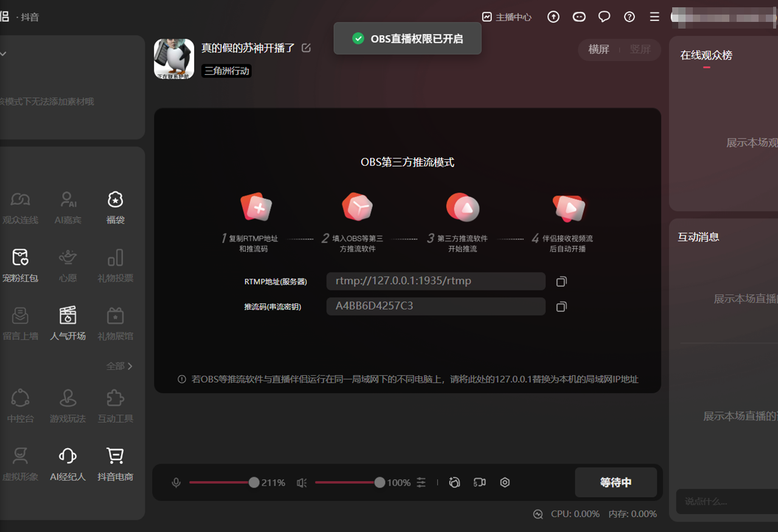The image size is (778, 532).
Task: Collapse the left panel chevron arrow
Action: pyautogui.click(x=4, y=54)
